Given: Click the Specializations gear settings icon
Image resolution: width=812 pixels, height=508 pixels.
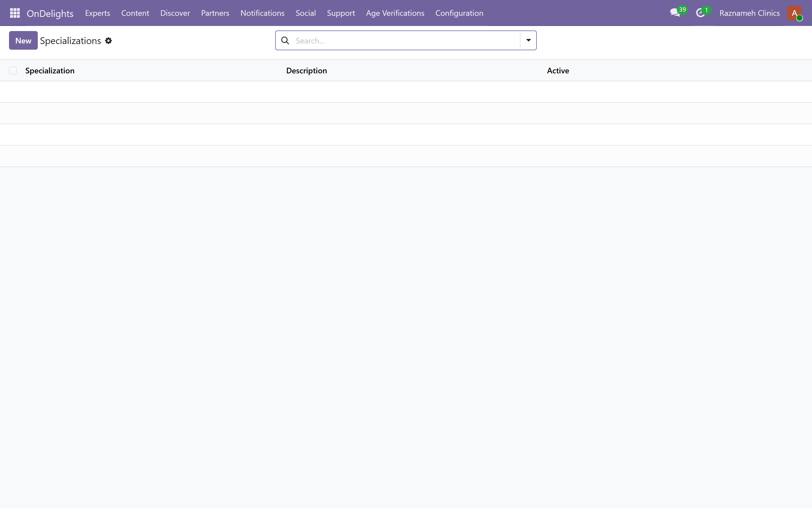Looking at the screenshot, I should tap(108, 41).
